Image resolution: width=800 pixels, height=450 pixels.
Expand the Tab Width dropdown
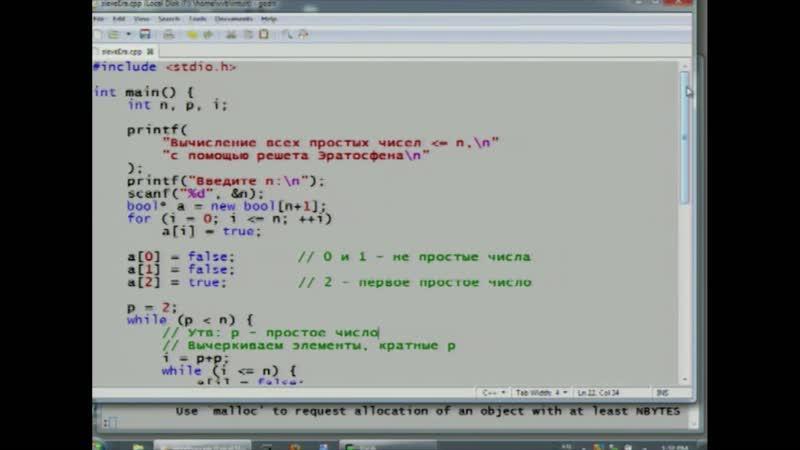point(541,393)
